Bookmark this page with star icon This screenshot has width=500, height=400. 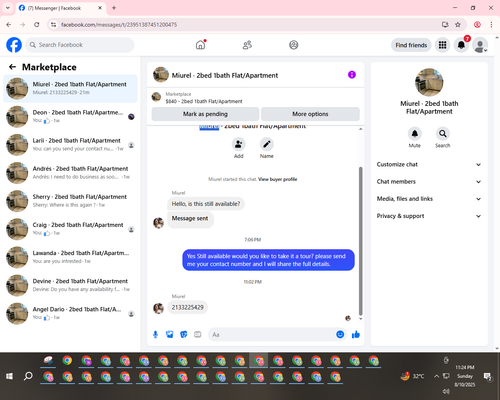click(458, 24)
